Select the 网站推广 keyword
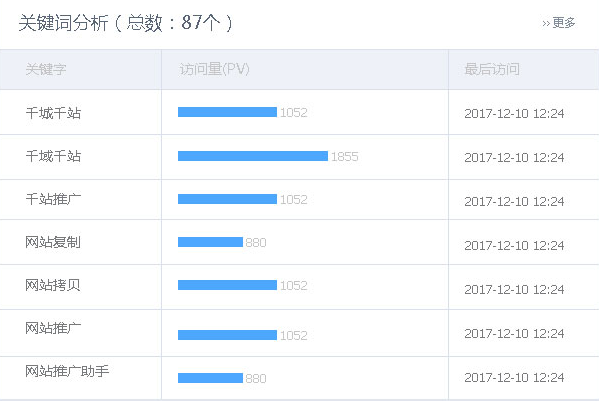This screenshot has width=599, height=401. coord(53,328)
